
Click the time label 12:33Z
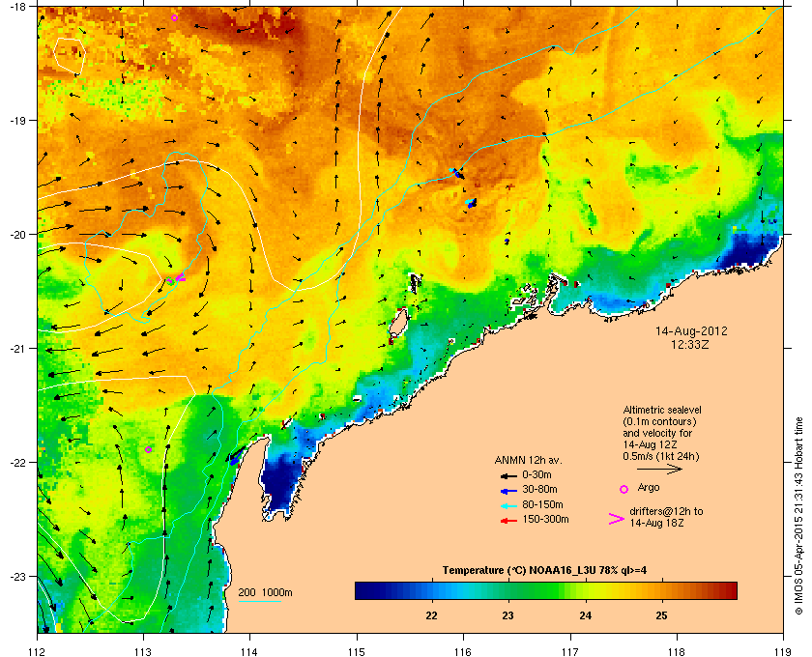[x=691, y=344]
